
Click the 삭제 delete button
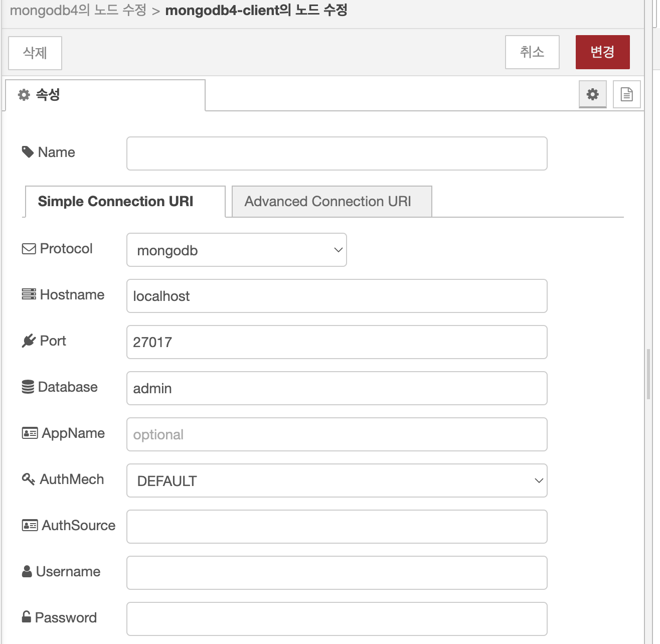pos(35,53)
